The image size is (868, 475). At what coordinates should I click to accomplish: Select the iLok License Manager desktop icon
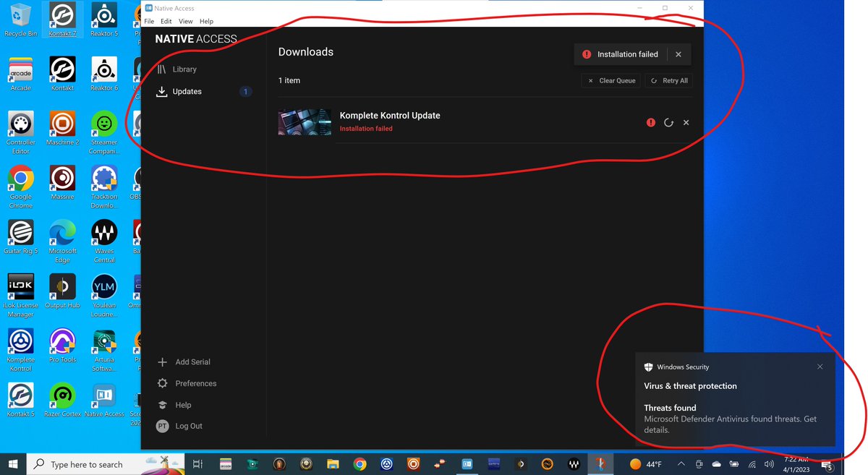pyautogui.click(x=21, y=296)
